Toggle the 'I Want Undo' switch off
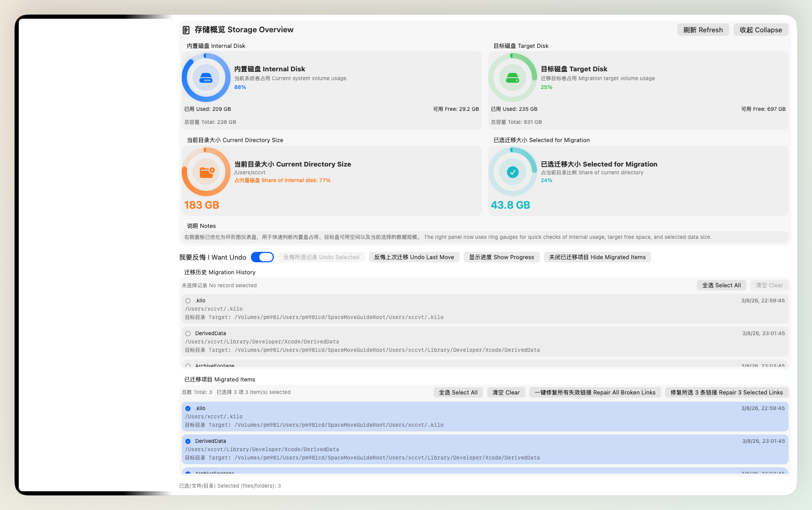The width and height of the screenshot is (812, 510). click(262, 257)
